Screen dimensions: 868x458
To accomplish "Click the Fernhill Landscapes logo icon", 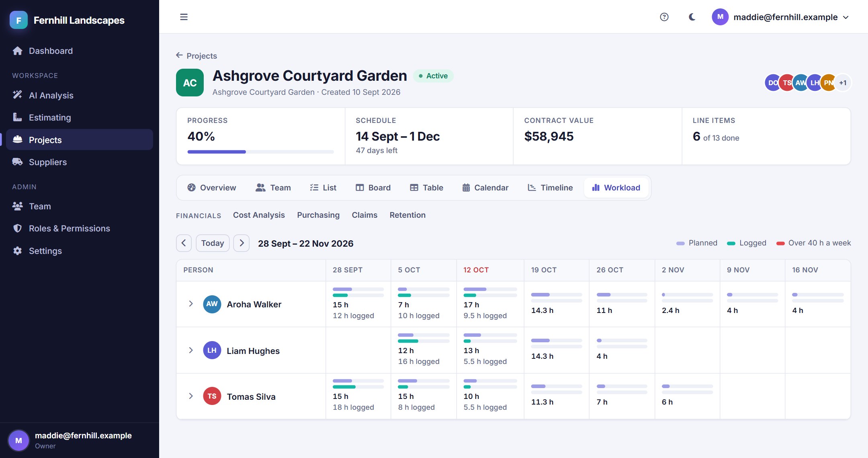I will 18,20.
